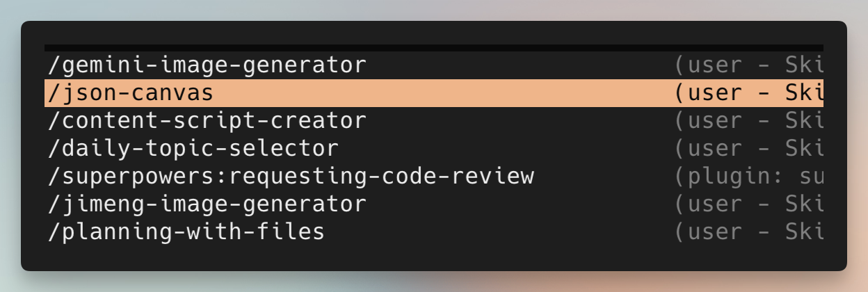This screenshot has width=868, height=292.
Task: Pick the /content-script-creator command
Action: (x=207, y=121)
